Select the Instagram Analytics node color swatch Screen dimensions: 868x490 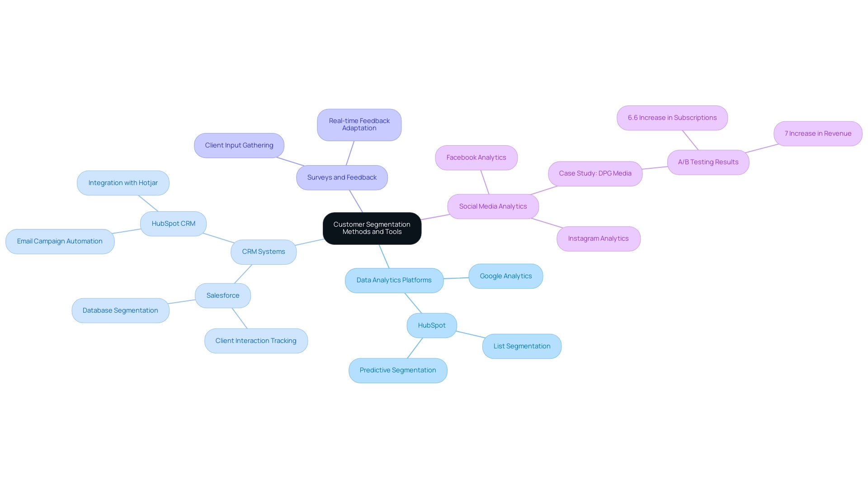point(598,238)
